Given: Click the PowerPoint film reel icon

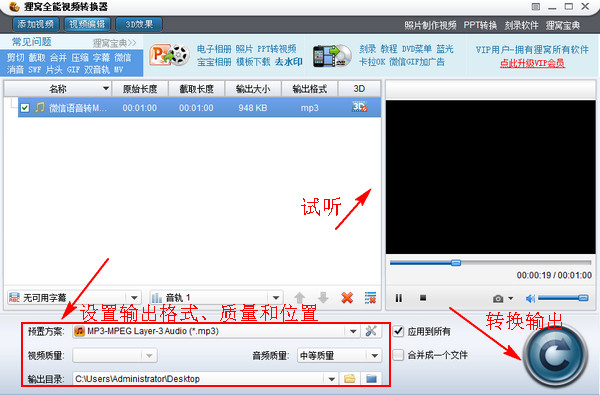Looking at the screenshot, I should (170, 55).
